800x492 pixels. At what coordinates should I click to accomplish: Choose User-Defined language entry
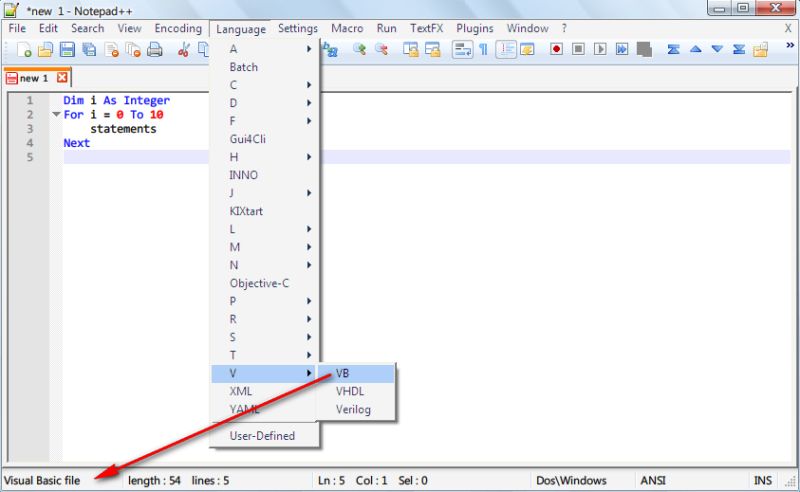[265, 436]
